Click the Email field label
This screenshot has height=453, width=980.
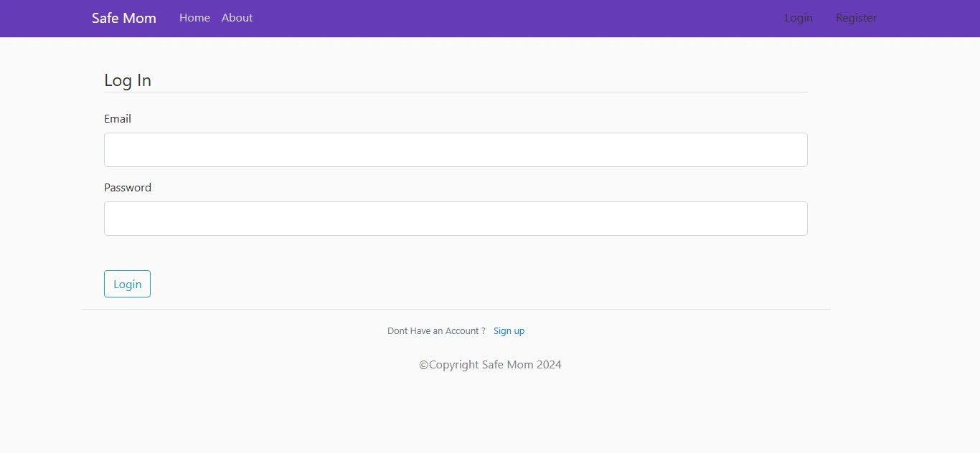pos(118,119)
